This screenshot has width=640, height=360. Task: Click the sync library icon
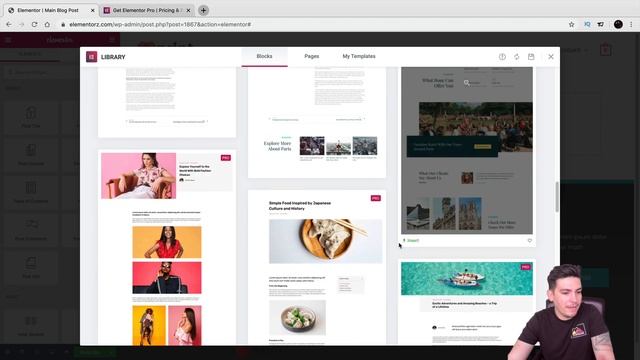516,57
